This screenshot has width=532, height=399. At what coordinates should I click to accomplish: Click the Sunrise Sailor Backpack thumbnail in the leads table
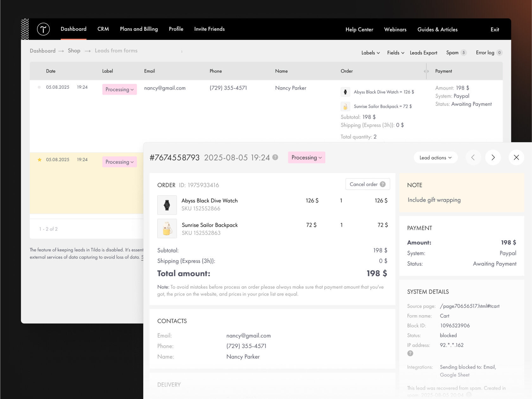(x=345, y=106)
